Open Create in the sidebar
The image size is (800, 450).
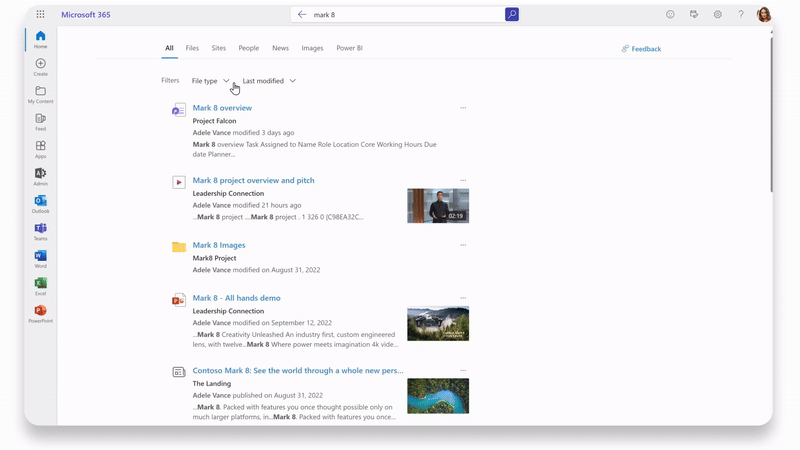point(40,67)
